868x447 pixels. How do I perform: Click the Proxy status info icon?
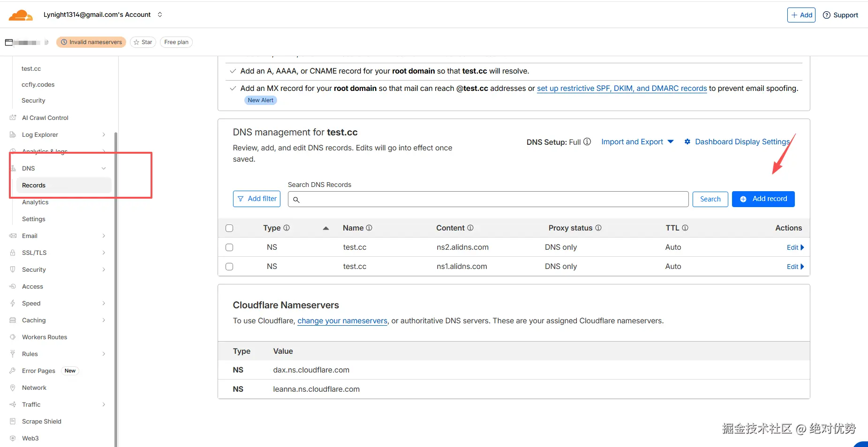(598, 228)
